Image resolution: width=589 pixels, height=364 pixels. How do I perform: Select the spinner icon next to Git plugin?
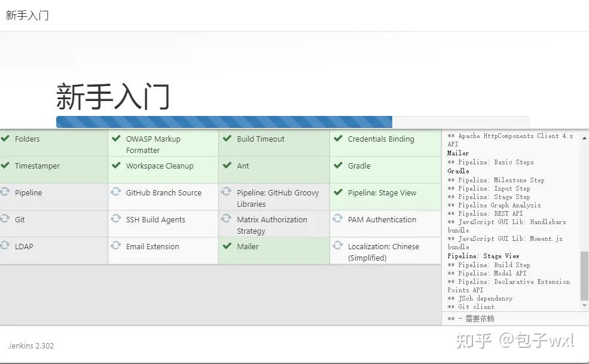[x=6, y=219]
